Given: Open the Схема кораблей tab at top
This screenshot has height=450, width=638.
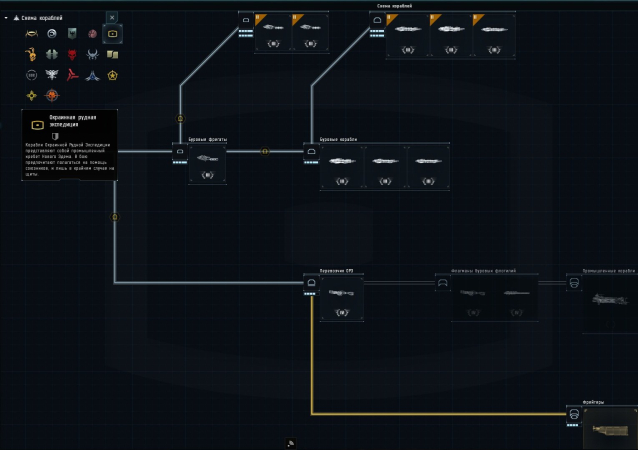Looking at the screenshot, I should (394, 6).
